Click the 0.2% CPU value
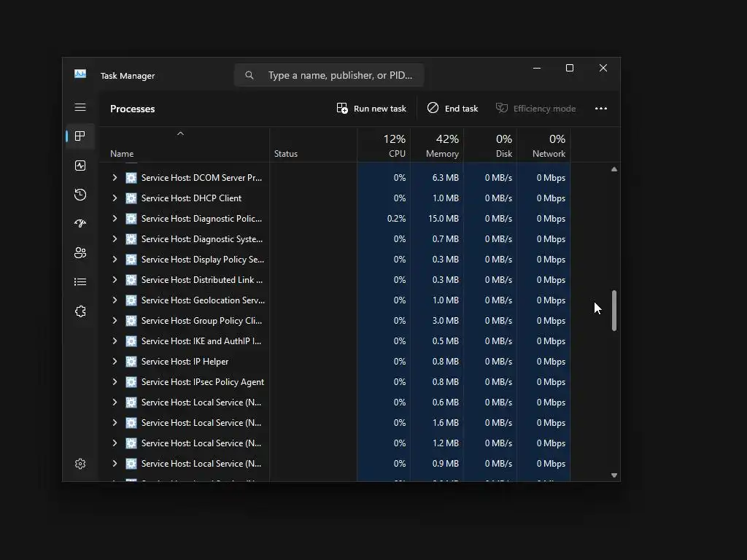747x560 pixels. [396, 219]
